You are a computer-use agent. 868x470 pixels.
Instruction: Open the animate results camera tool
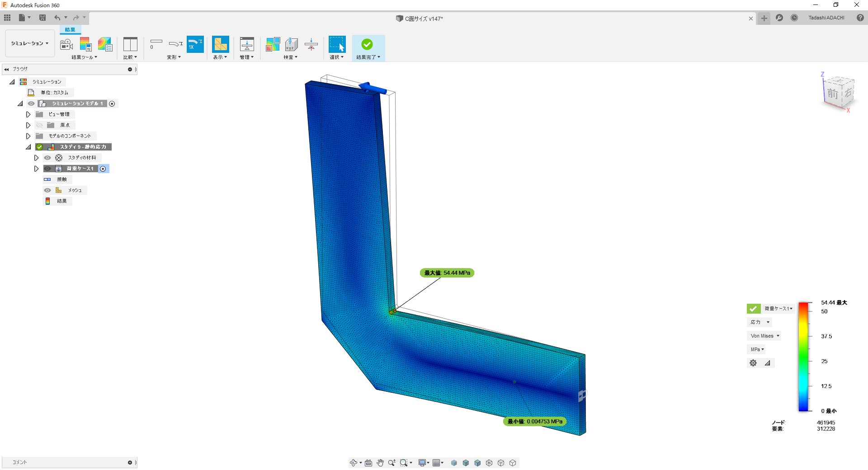click(66, 44)
